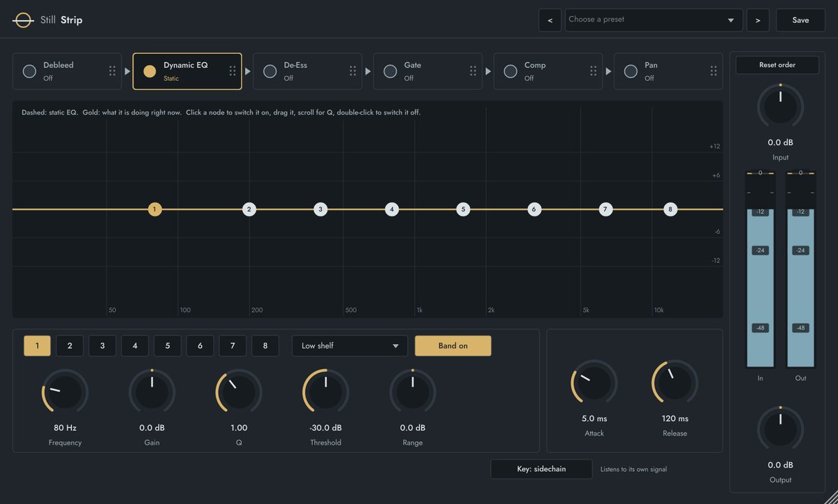Click the Reset order button
This screenshot has height=504, width=838.
click(x=777, y=65)
